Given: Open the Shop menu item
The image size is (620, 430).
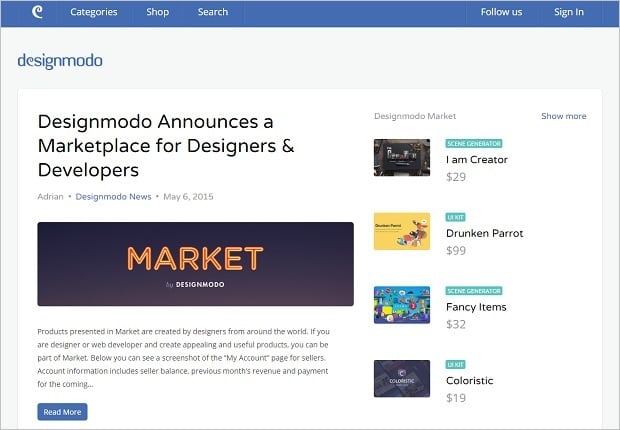Looking at the screenshot, I should click(158, 13).
